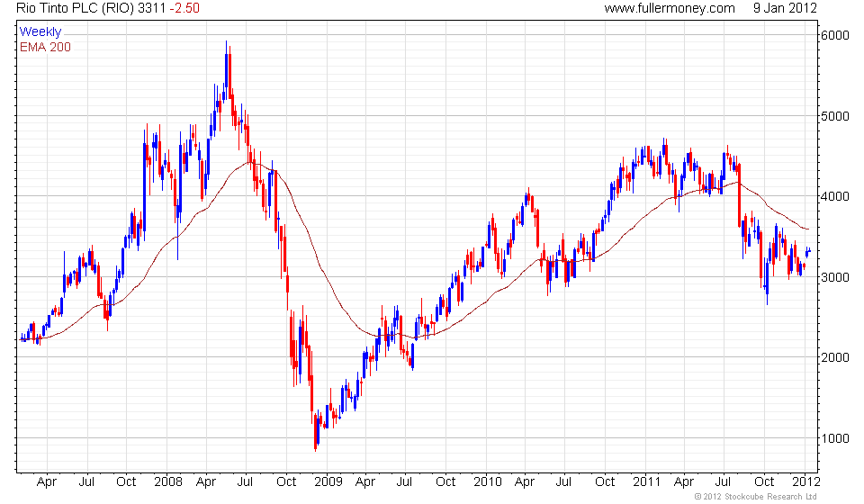Click the Apr label immediately after 2009

(365, 482)
